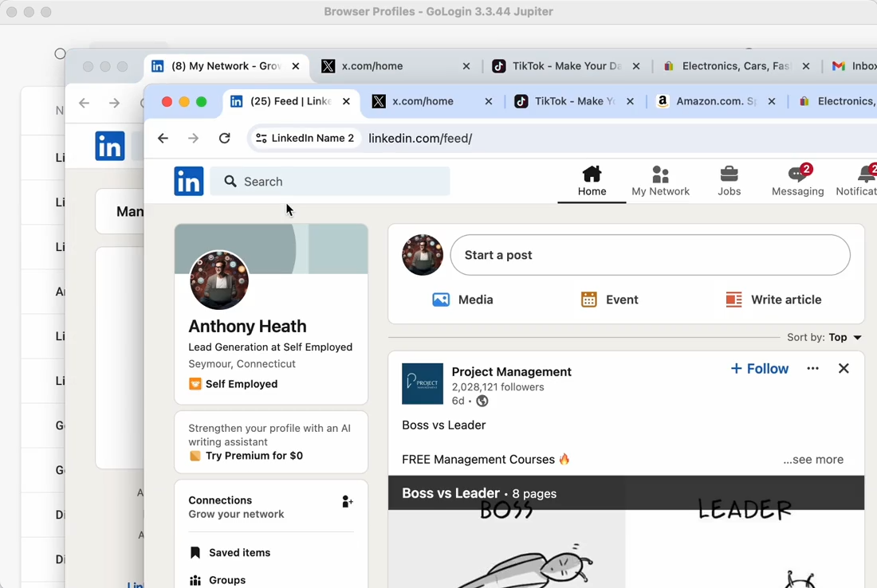The height and width of the screenshot is (588, 877).
Task: Click the Self Employed company link
Action: pos(241,384)
